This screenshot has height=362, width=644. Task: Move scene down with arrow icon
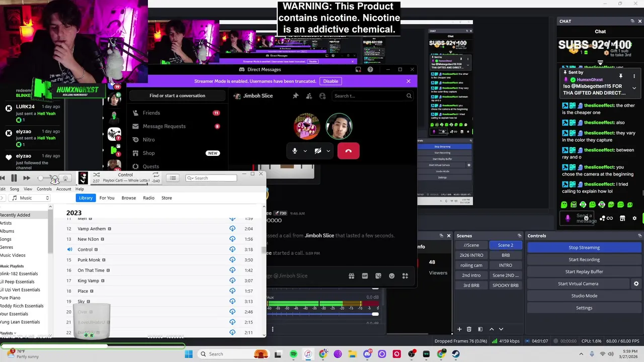[501, 329]
